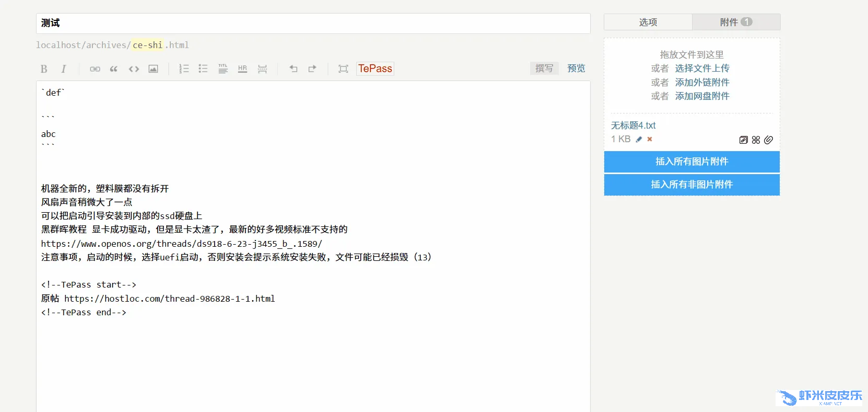Create an unordered bullet list

coord(203,69)
